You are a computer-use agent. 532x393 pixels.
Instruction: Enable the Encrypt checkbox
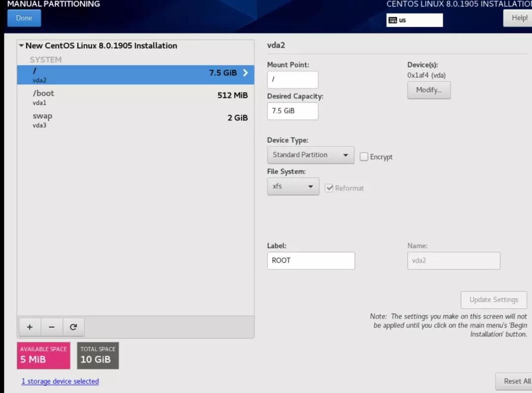(364, 157)
